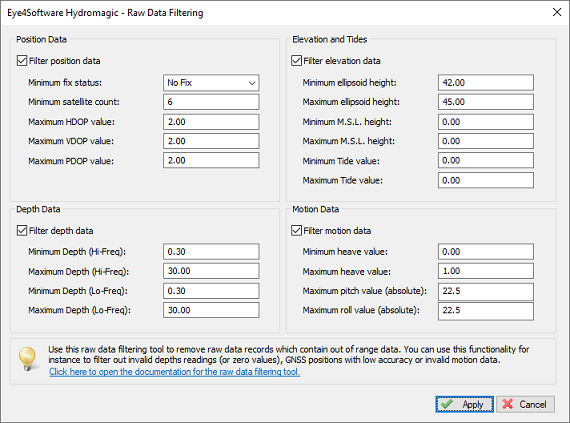This screenshot has height=423, width=570.
Task: Open the Minimum fix status dropdown
Action: [x=211, y=83]
